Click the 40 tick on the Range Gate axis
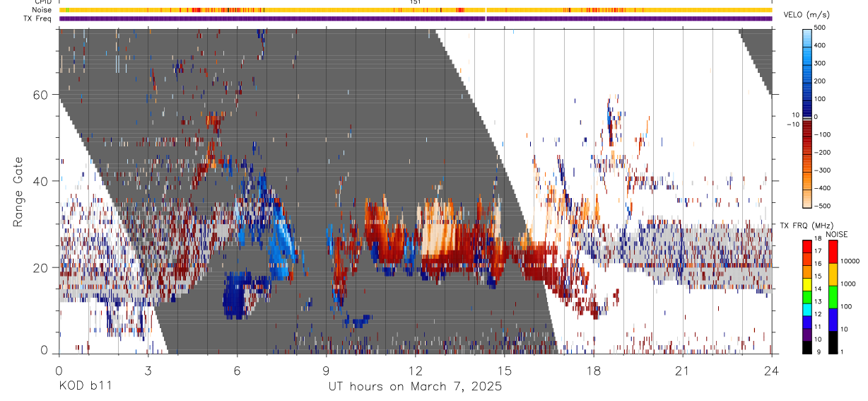 coord(40,181)
